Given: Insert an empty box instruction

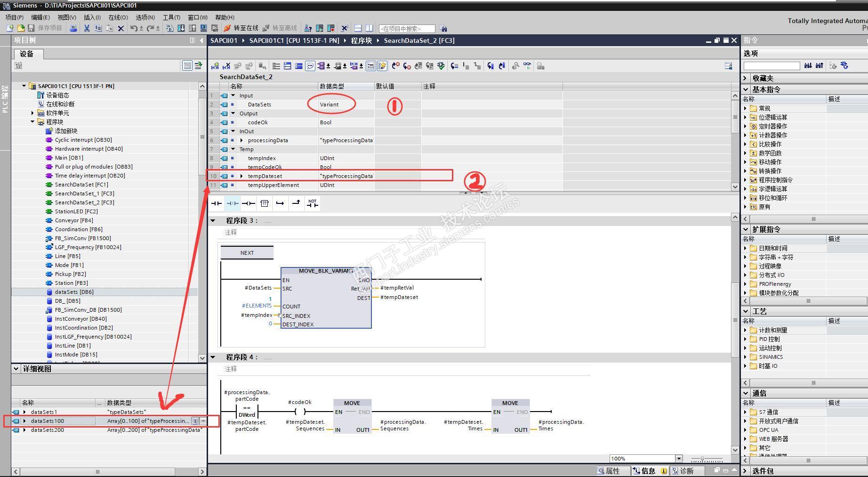Looking at the screenshot, I should (x=265, y=203).
